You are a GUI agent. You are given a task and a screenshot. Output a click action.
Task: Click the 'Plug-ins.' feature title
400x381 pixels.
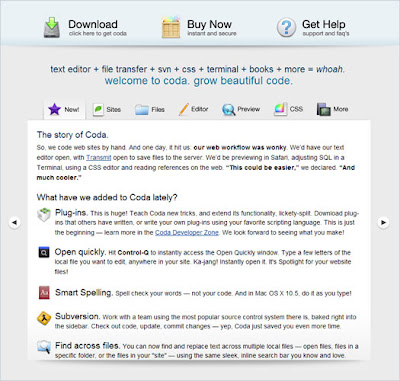(x=72, y=212)
